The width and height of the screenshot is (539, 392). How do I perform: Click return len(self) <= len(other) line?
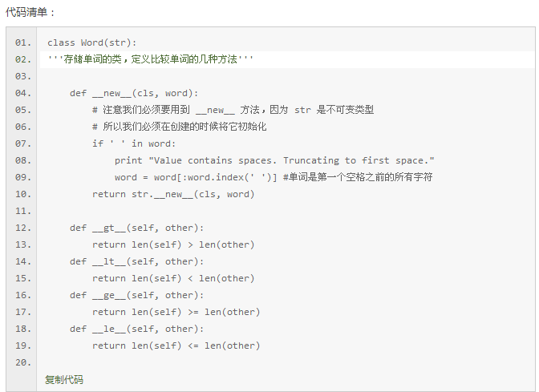pos(176,346)
